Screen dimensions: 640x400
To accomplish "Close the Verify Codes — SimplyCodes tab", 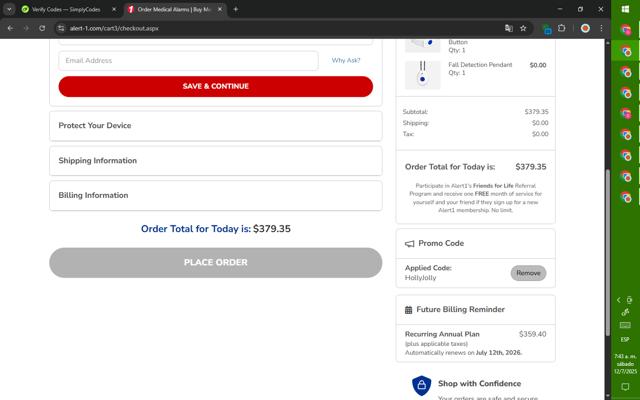I will pyautogui.click(x=114, y=9).
